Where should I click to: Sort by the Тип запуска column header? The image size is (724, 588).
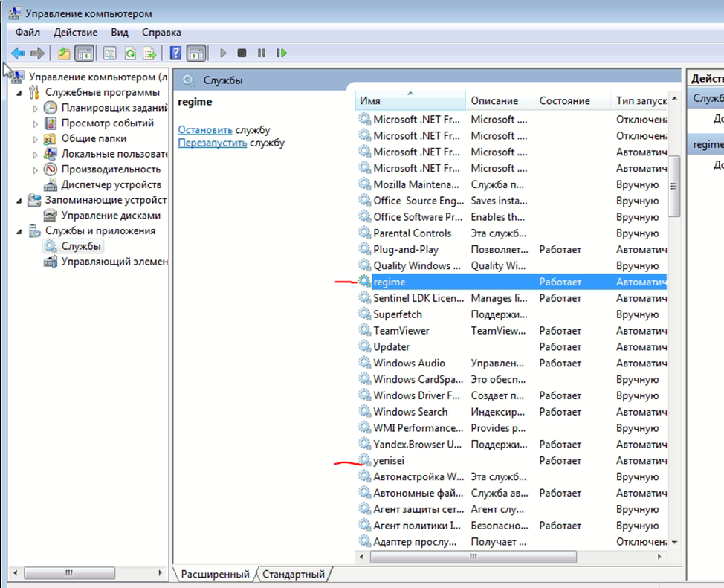pos(639,100)
